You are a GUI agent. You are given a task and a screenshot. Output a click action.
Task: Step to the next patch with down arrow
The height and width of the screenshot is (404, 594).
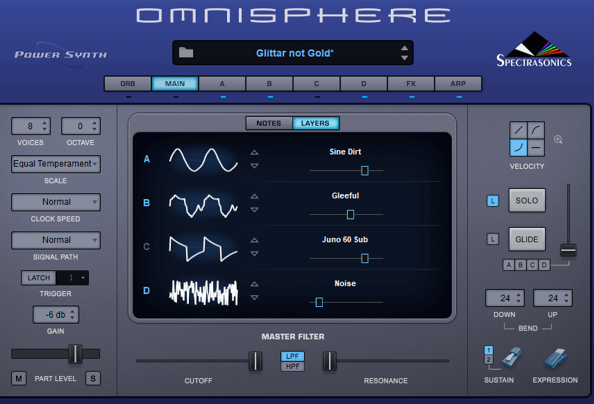coord(404,58)
